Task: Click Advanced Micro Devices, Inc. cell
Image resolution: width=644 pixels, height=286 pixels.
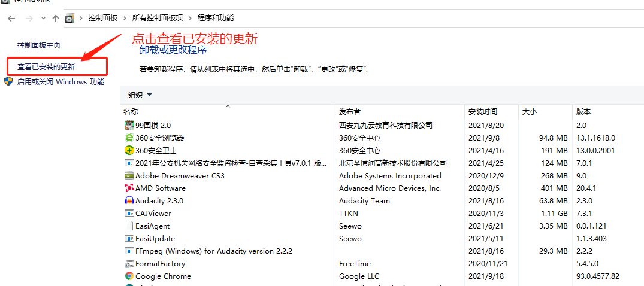Action: click(x=390, y=188)
